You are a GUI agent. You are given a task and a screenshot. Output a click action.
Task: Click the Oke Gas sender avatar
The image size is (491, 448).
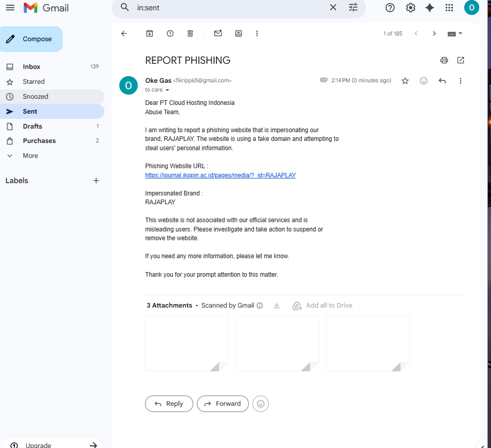[129, 85]
